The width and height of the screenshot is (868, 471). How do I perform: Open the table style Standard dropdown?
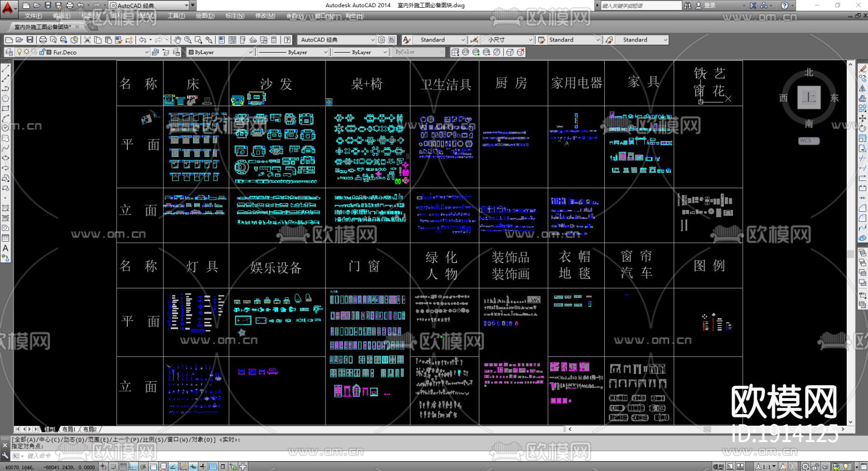tap(575, 40)
